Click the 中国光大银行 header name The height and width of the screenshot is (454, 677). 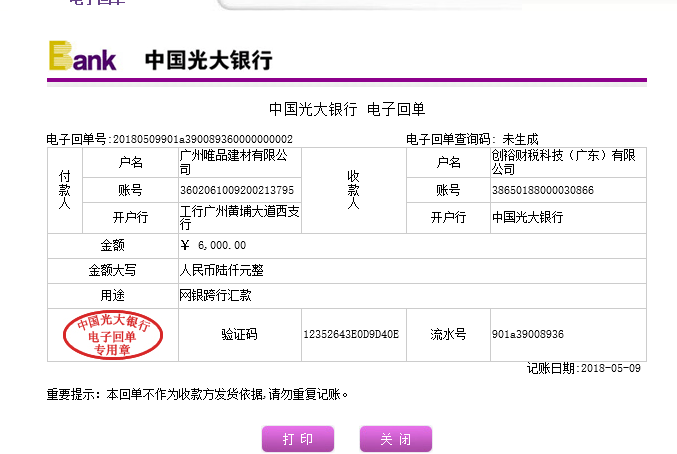[209, 60]
